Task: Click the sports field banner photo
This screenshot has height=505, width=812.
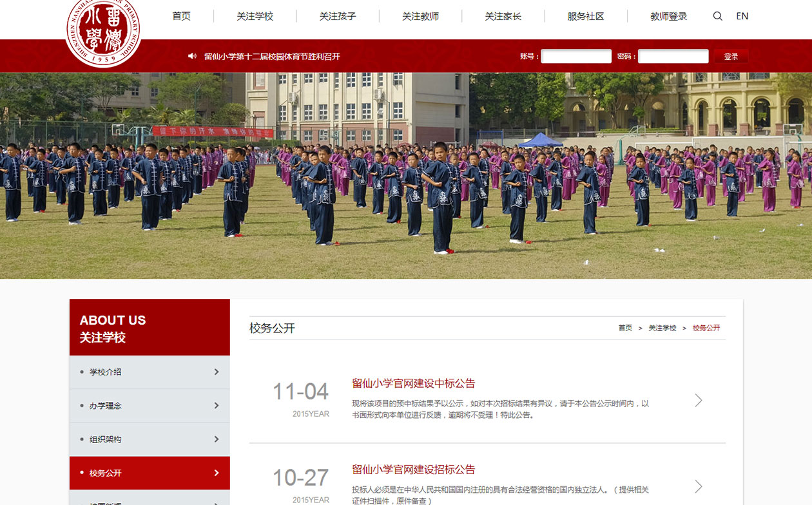Action: 406,175
